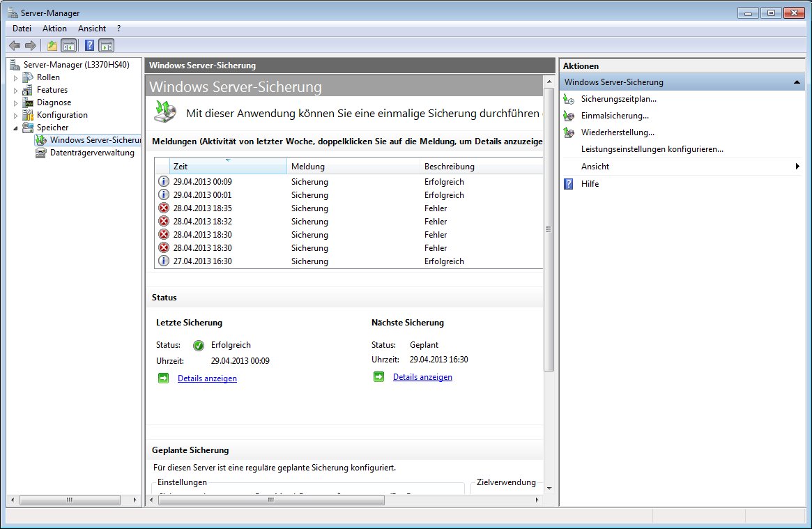Open Details anzeigen for Nächste Sicherung

pos(422,377)
